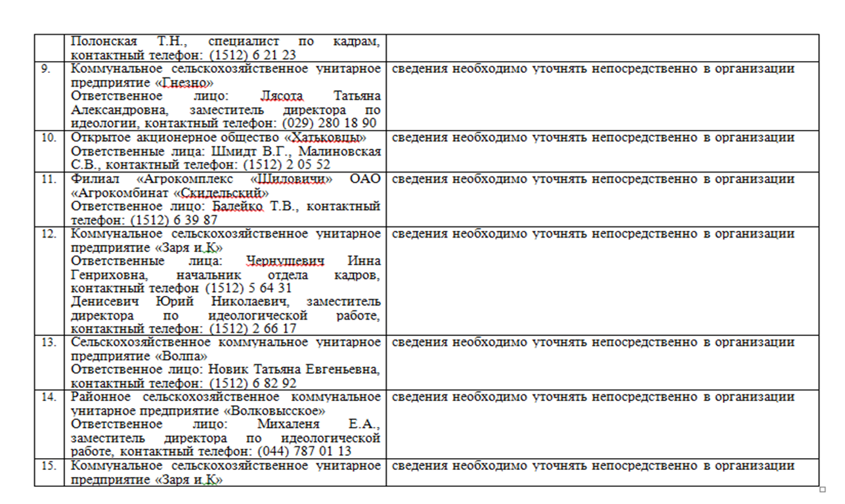This screenshot has width=845, height=504.
Task: Select row number '15.' cell
Action: 50,472
